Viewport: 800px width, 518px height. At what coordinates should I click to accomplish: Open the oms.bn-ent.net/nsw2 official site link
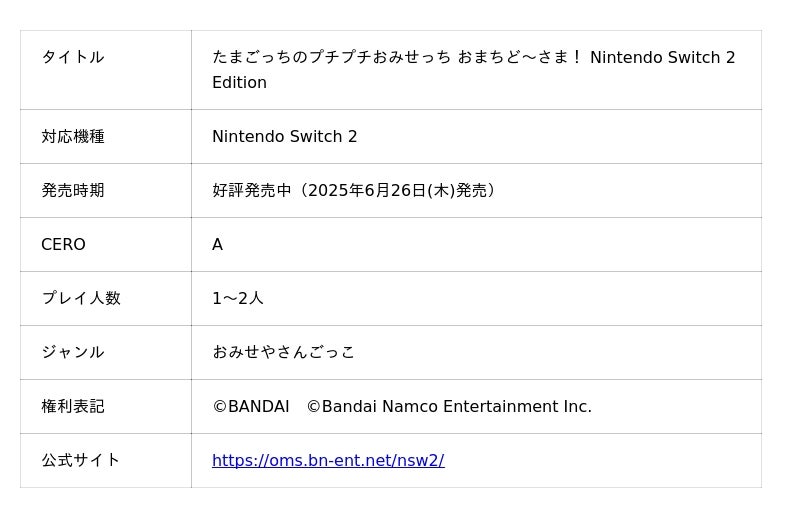point(328,460)
